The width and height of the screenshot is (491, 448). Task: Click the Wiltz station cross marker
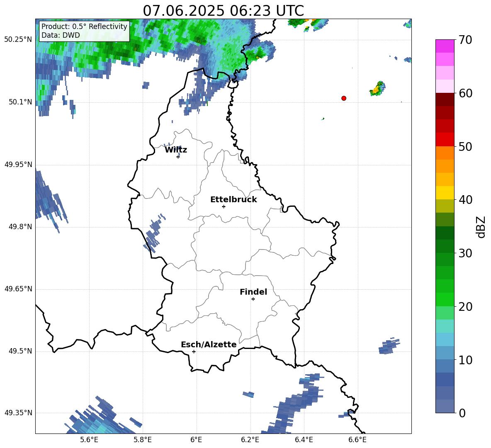coord(178,157)
